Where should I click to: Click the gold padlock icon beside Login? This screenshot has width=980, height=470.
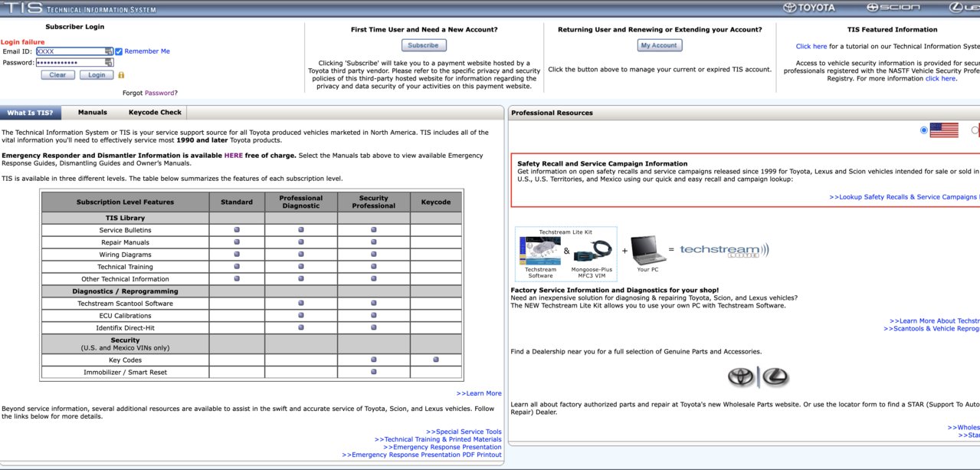[121, 75]
